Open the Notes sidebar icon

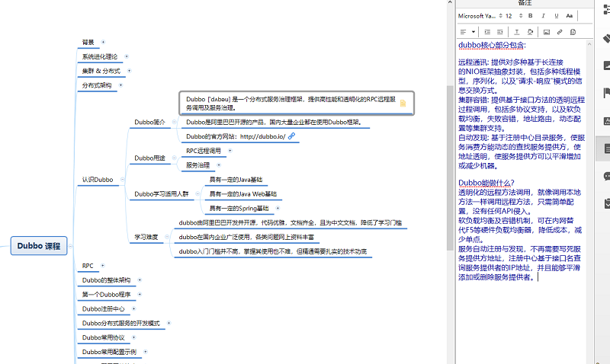[605, 148]
